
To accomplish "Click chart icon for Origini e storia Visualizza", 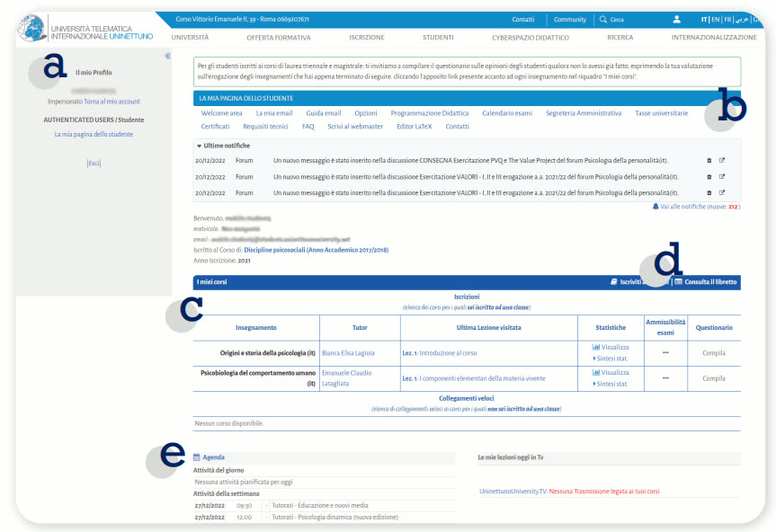I will (596, 347).
